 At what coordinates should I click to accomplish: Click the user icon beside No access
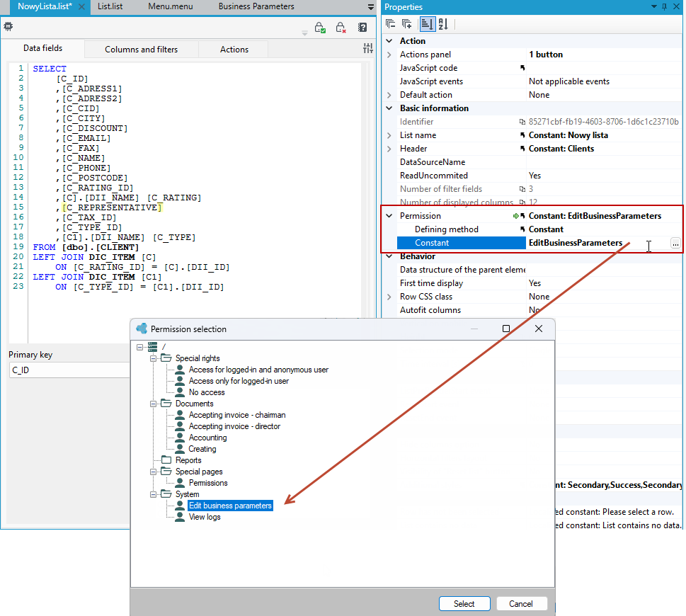180,392
